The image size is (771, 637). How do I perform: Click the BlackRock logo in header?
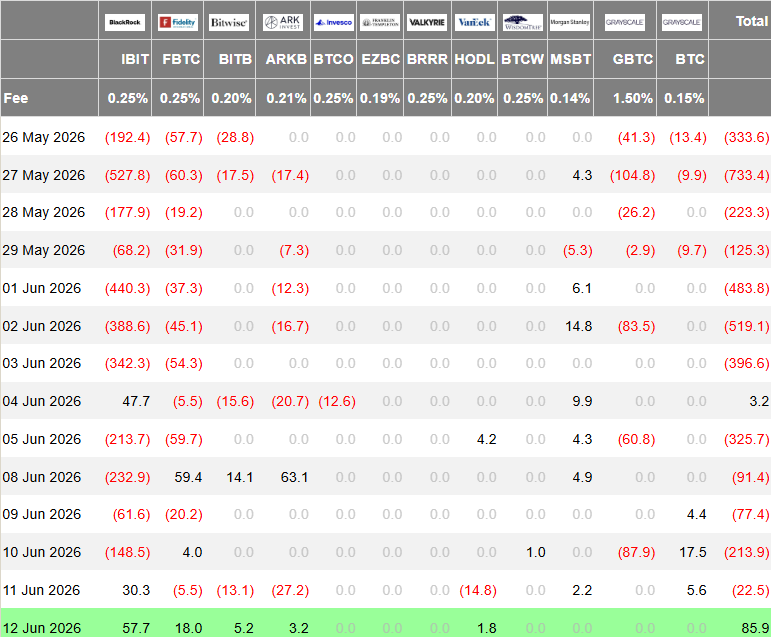pos(125,22)
